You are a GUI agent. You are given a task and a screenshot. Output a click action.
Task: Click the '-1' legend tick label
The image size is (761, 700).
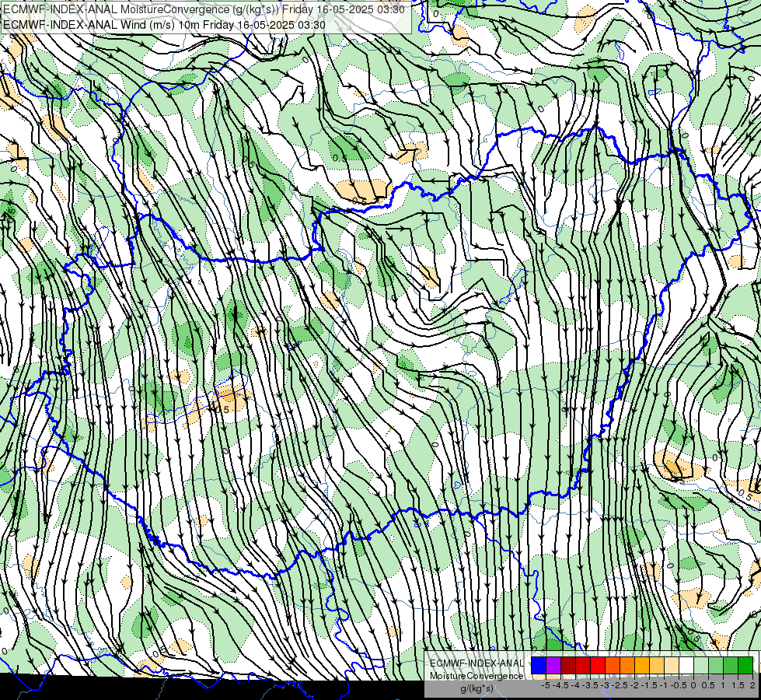tap(665, 685)
